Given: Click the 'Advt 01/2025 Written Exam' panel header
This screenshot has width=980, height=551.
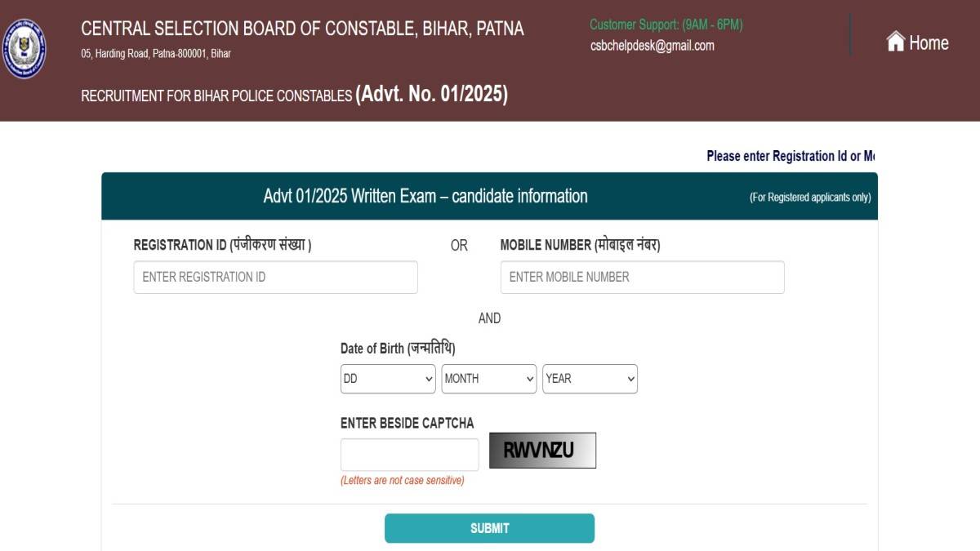Looking at the screenshot, I should (425, 196).
